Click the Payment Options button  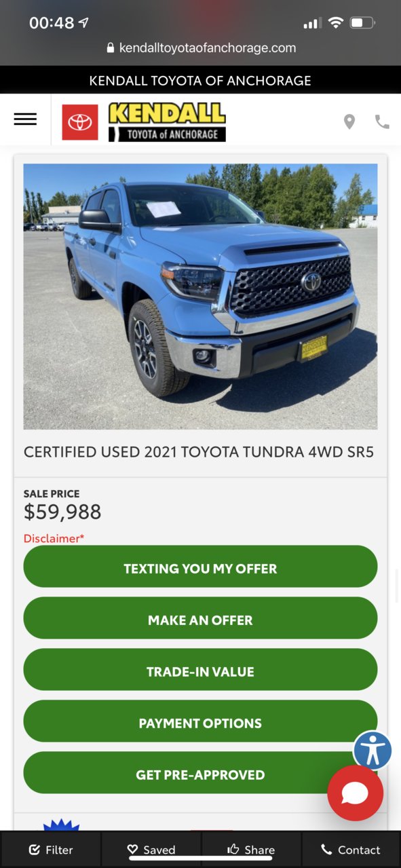tap(200, 721)
